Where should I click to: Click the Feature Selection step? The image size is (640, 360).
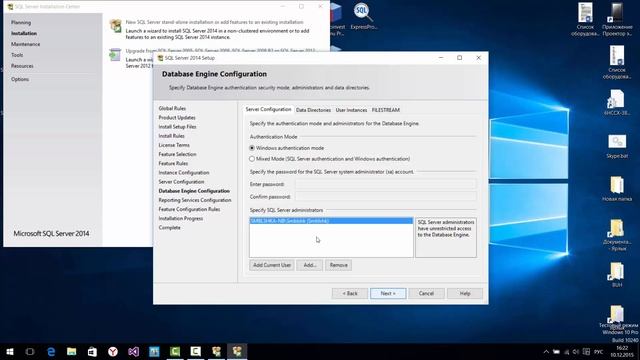point(177,154)
